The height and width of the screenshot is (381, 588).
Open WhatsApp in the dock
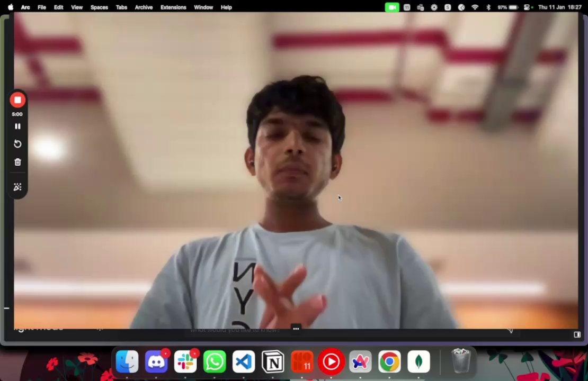pyautogui.click(x=215, y=362)
